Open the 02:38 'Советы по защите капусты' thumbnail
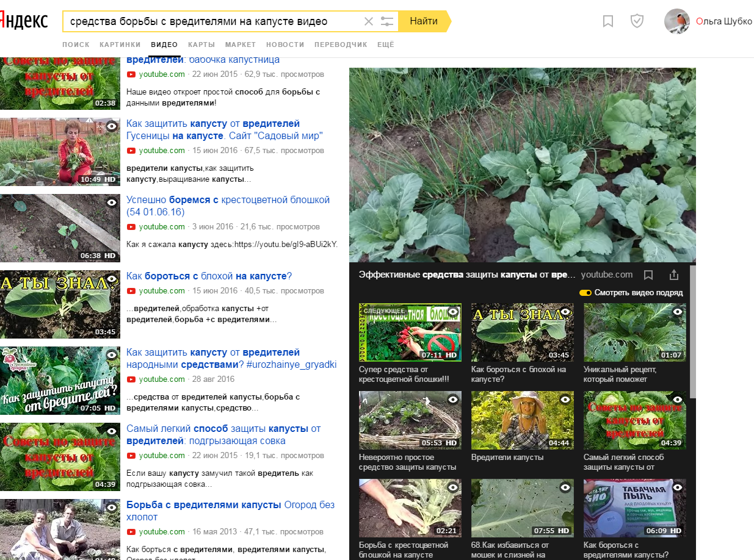This screenshot has width=754, height=560. [60, 82]
